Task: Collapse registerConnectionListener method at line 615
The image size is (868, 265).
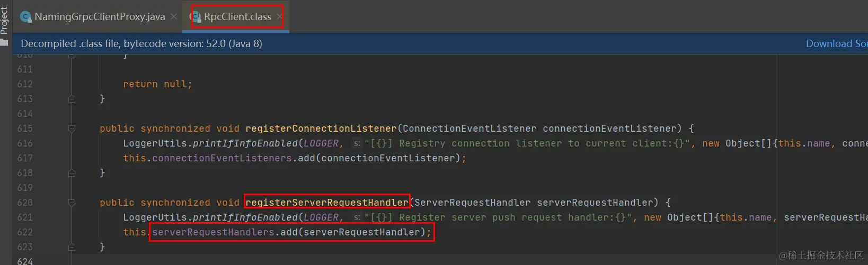Action: pyautogui.click(x=72, y=129)
